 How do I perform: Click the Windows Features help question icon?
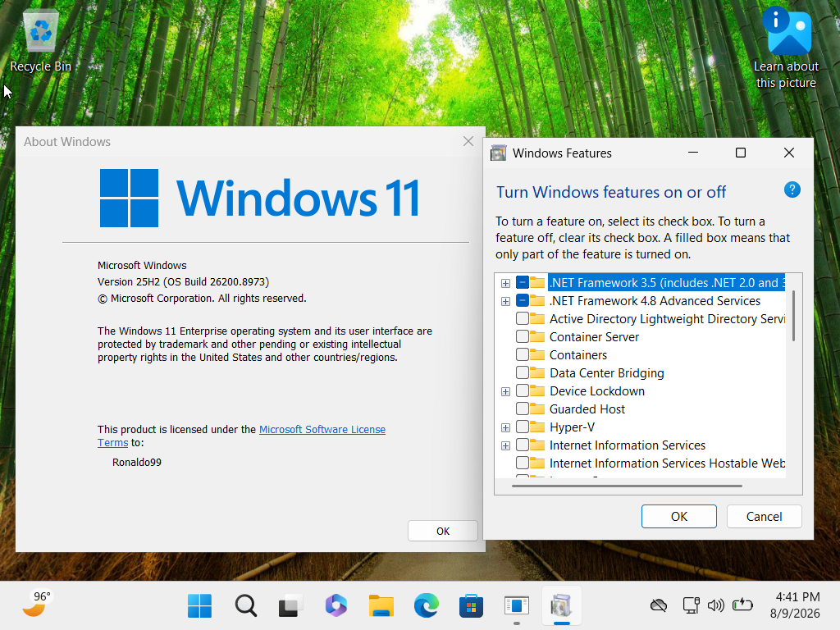click(792, 189)
